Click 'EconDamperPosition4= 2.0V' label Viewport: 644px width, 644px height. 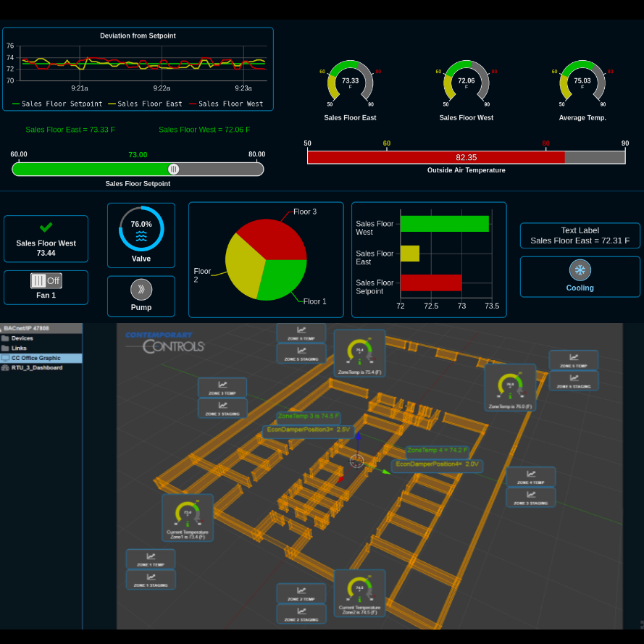point(438,464)
